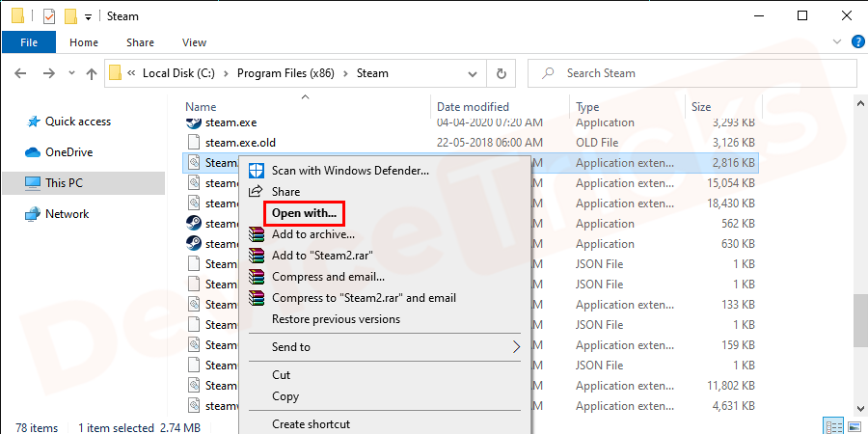Click the steam.exe.old file icon
Image resolution: width=868 pixels, height=434 pixels.
click(193, 143)
